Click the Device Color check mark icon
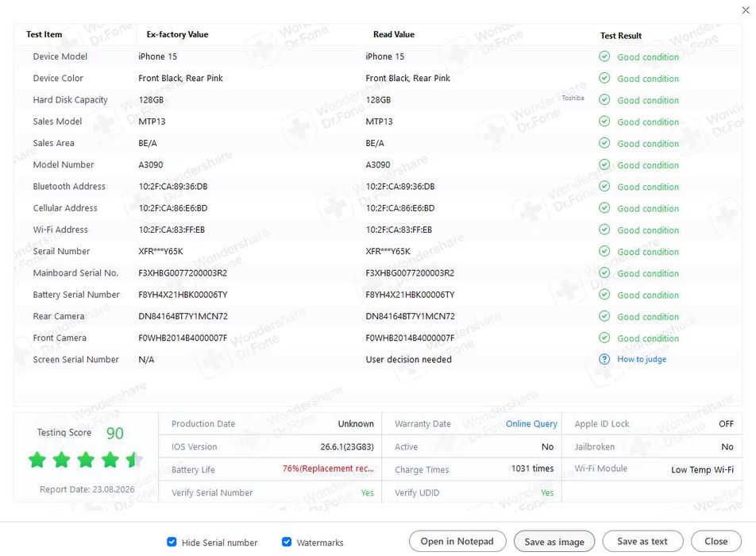Screen dimensions: 756x556 click(604, 78)
